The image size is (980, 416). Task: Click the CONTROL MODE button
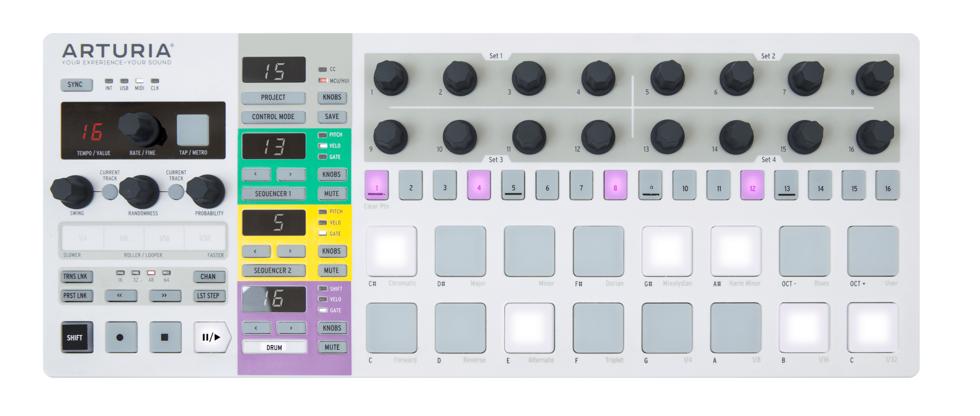(x=273, y=117)
